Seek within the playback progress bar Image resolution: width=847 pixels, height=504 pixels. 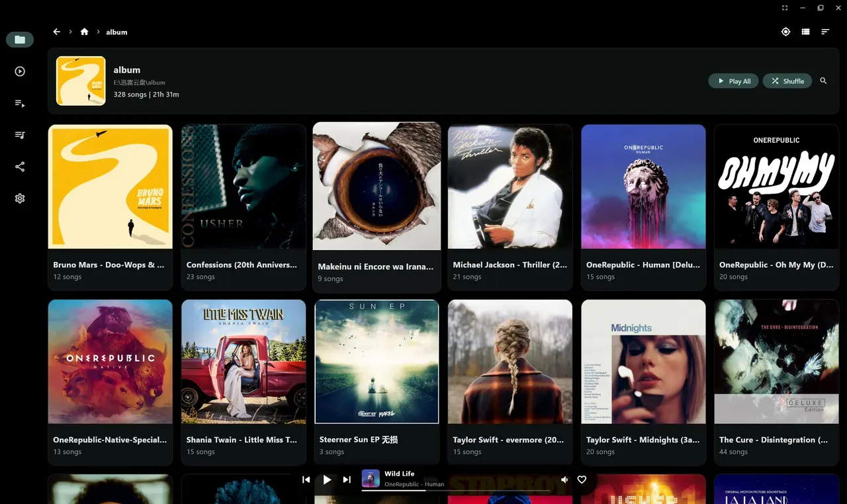click(x=456, y=491)
